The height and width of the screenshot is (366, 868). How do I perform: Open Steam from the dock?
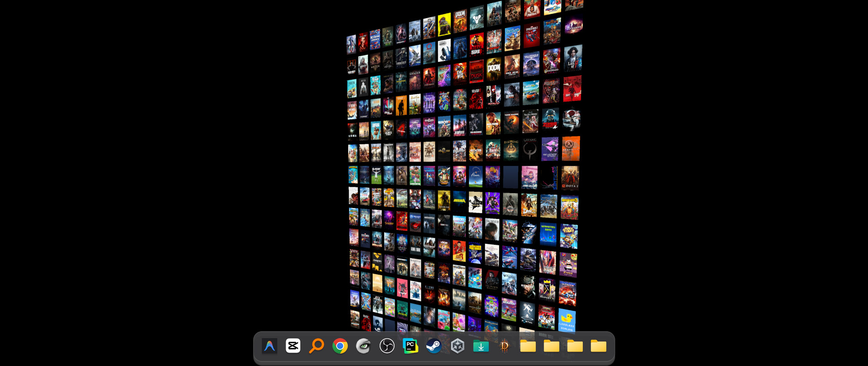coord(434,347)
